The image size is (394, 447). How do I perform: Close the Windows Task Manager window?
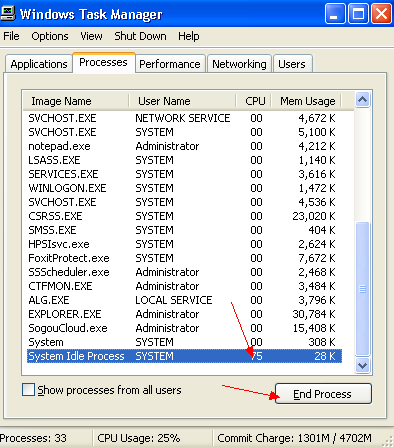[381, 14]
